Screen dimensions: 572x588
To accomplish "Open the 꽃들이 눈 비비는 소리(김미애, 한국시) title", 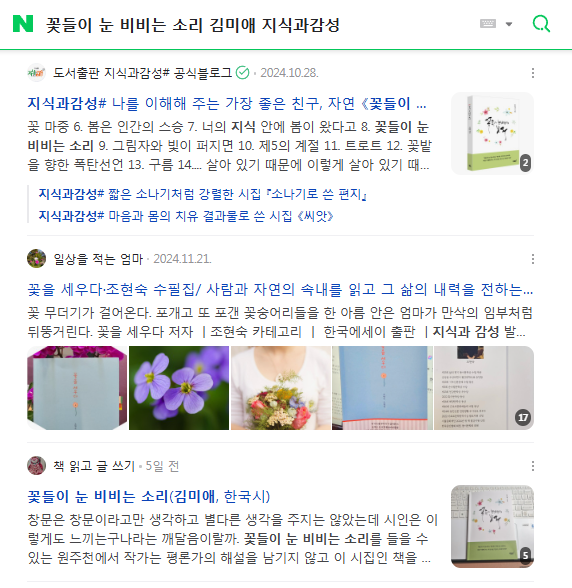I will [x=149, y=496].
